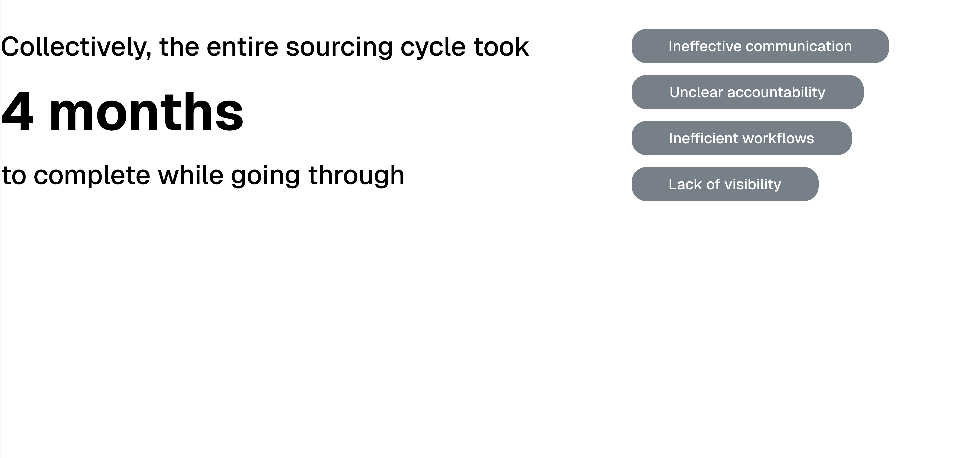Screen dimensions: 980x458
Task: Select the Unclear accountability pill
Action: click(747, 92)
